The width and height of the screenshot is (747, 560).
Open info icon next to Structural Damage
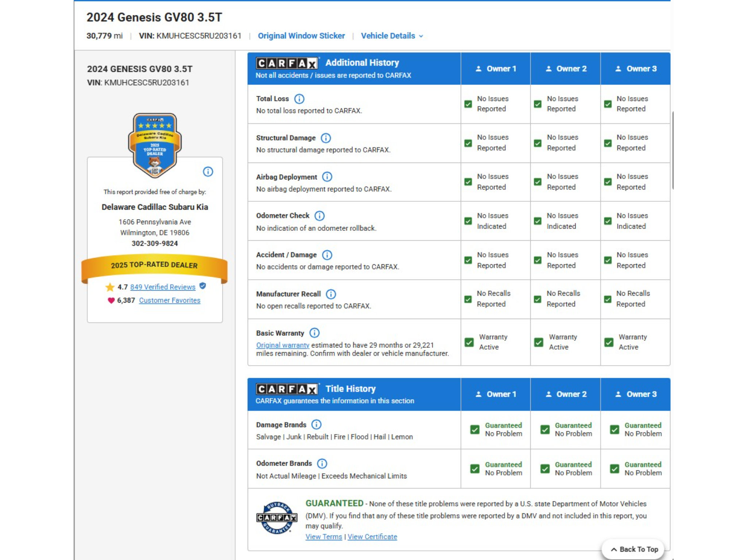326,138
